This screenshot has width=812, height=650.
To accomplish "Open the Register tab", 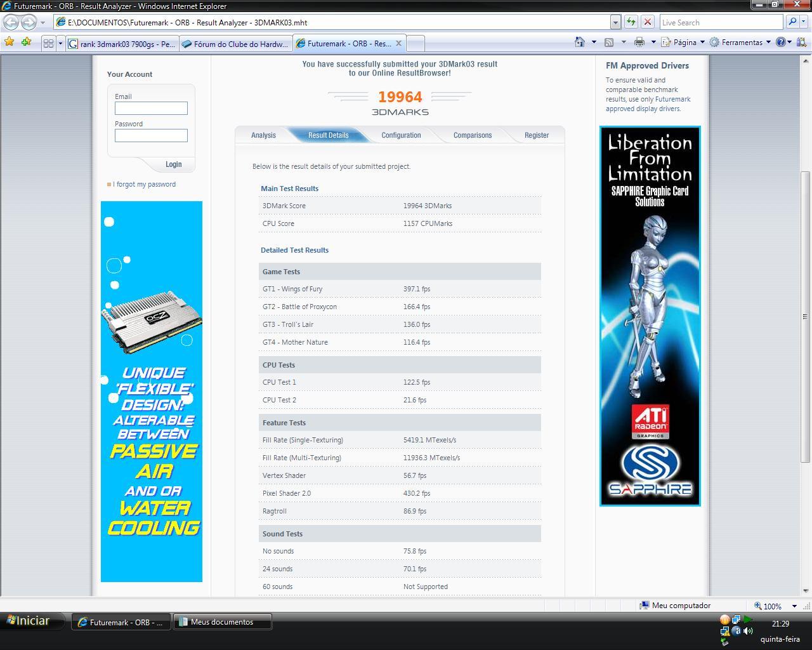I will click(537, 135).
